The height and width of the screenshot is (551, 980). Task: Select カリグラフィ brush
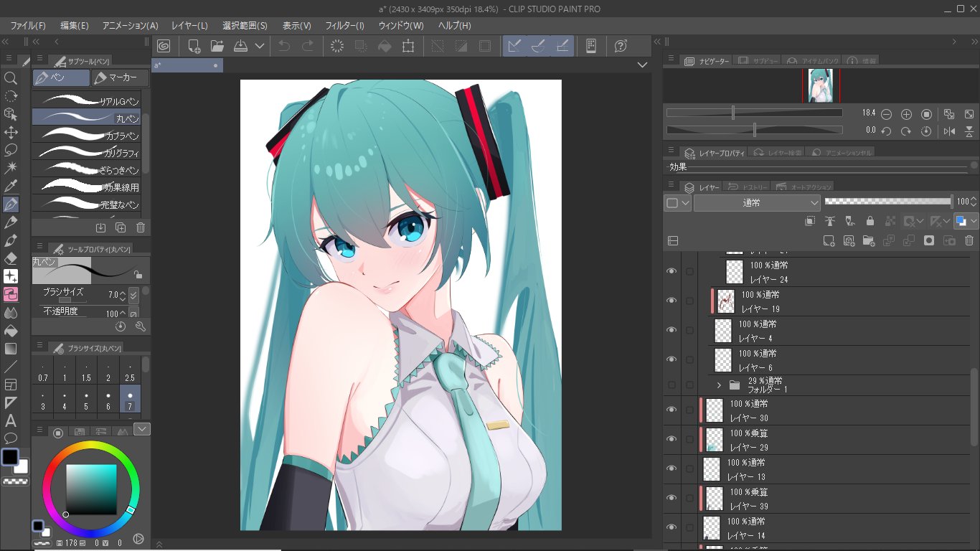coord(86,152)
